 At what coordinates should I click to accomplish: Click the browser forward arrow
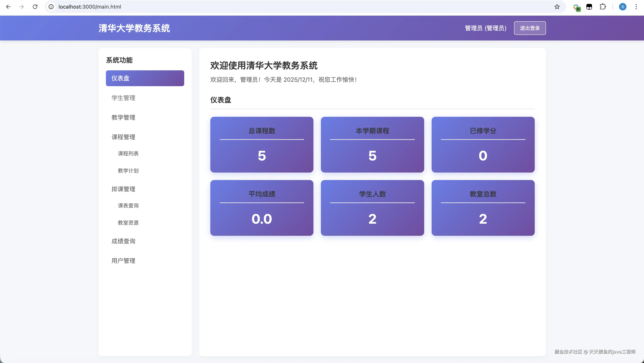tap(21, 7)
